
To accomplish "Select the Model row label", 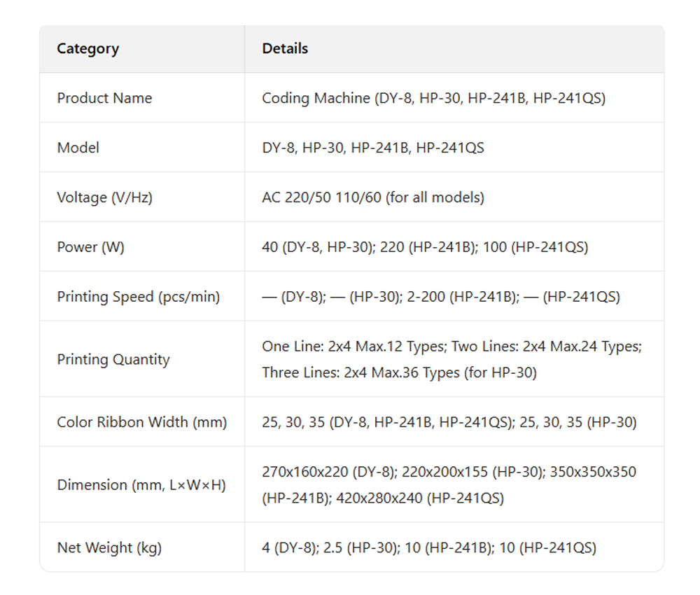I will point(78,148).
